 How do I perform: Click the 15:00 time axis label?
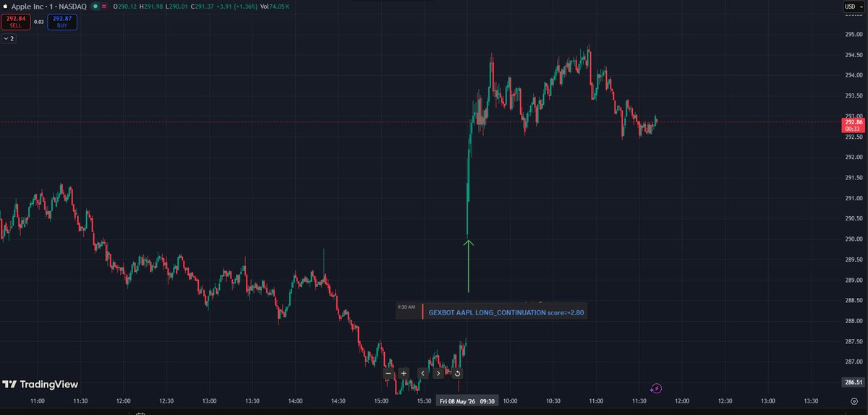pyautogui.click(x=381, y=401)
